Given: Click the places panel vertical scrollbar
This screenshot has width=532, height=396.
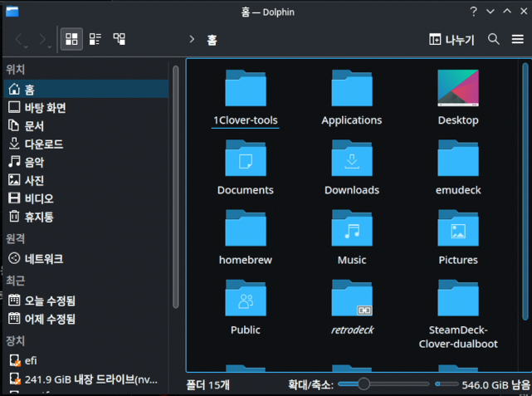Looking at the screenshot, I should pos(175,187).
